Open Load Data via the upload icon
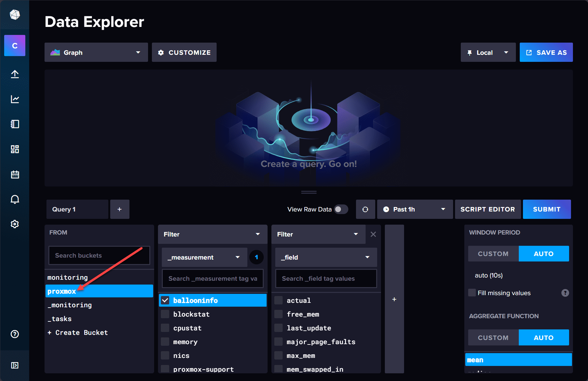The width and height of the screenshot is (588, 381). coord(14,74)
